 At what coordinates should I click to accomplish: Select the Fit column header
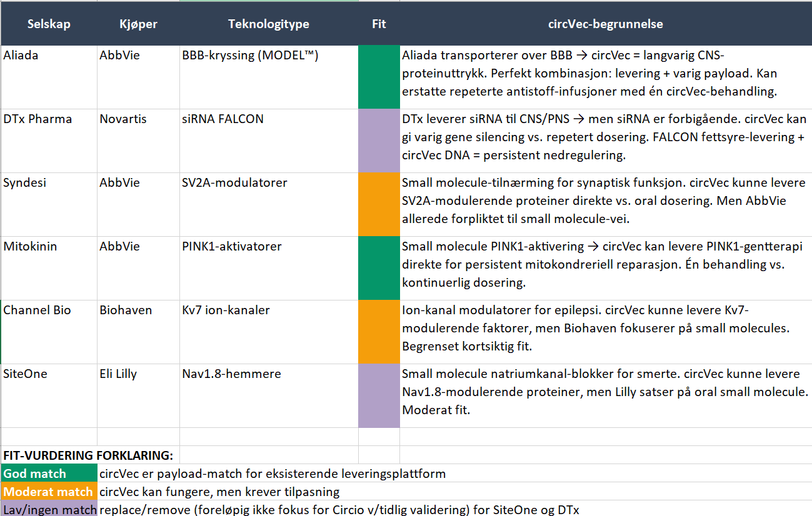pyautogui.click(x=379, y=24)
